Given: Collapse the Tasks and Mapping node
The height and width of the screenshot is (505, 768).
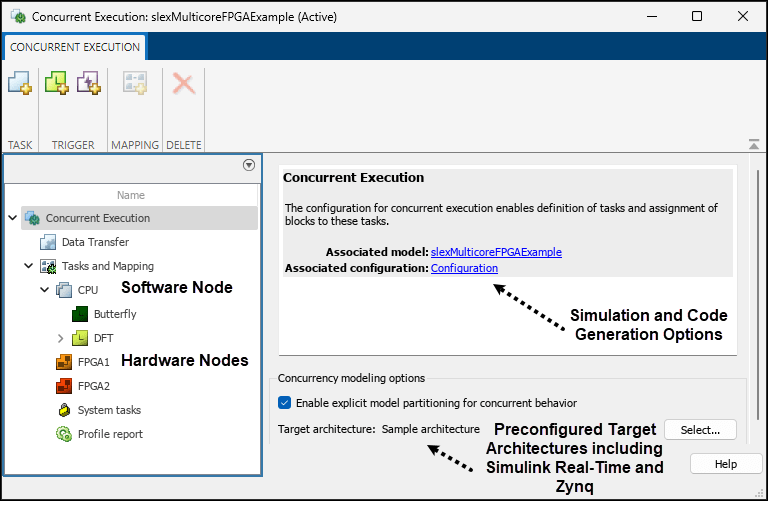Looking at the screenshot, I should pyautogui.click(x=29, y=266).
